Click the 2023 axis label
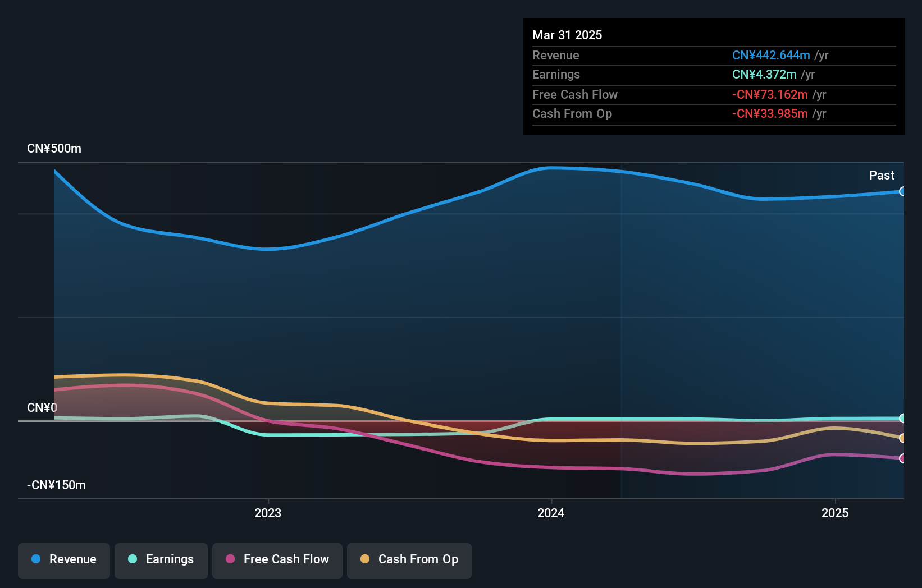The height and width of the screenshot is (588, 922). (x=268, y=513)
